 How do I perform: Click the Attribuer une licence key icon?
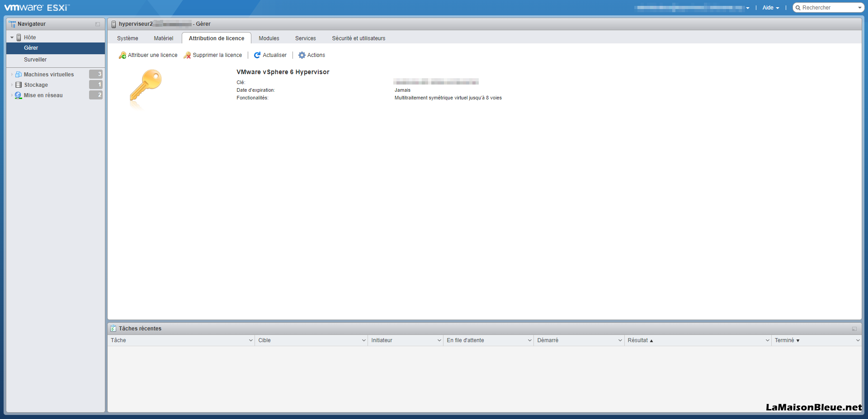[x=122, y=55]
